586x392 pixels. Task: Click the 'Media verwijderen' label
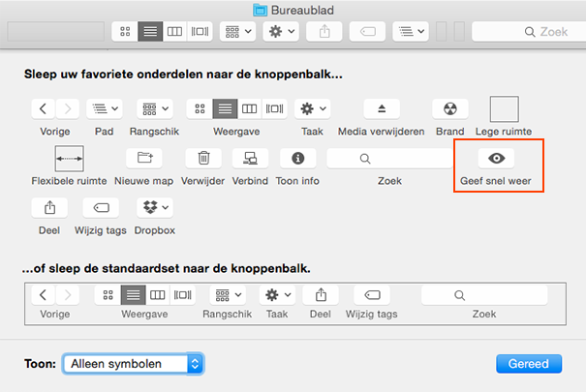[382, 132]
